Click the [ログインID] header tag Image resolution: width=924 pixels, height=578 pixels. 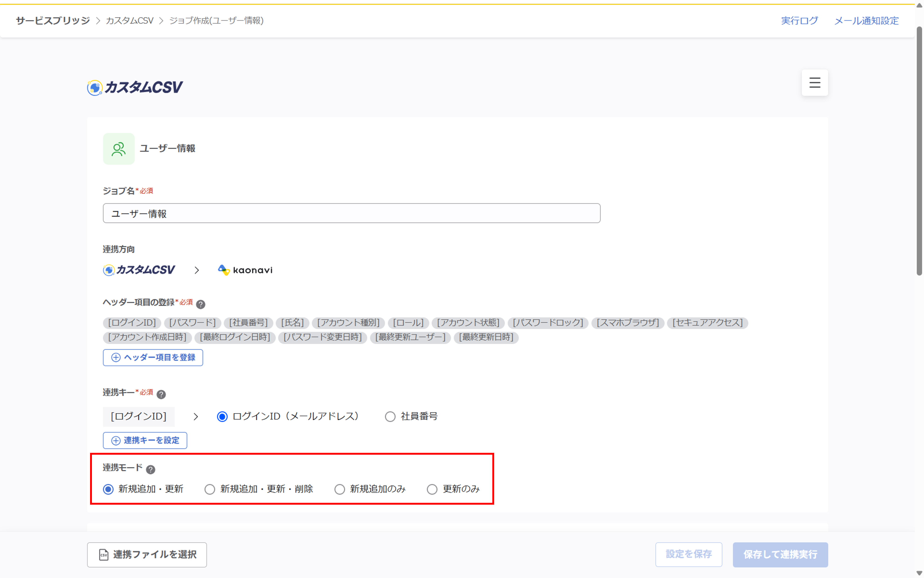pos(132,323)
